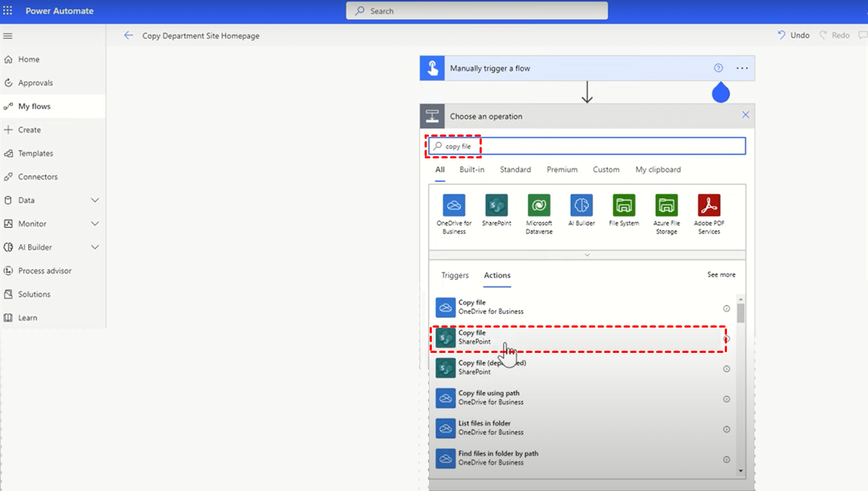The height and width of the screenshot is (491, 868).
Task: Expand the Monitor navigation group
Action: tap(95, 224)
